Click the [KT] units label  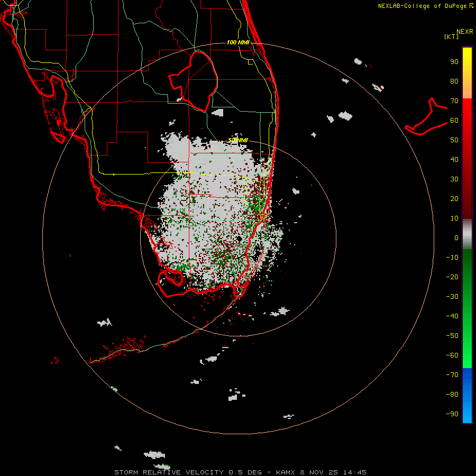451,36
